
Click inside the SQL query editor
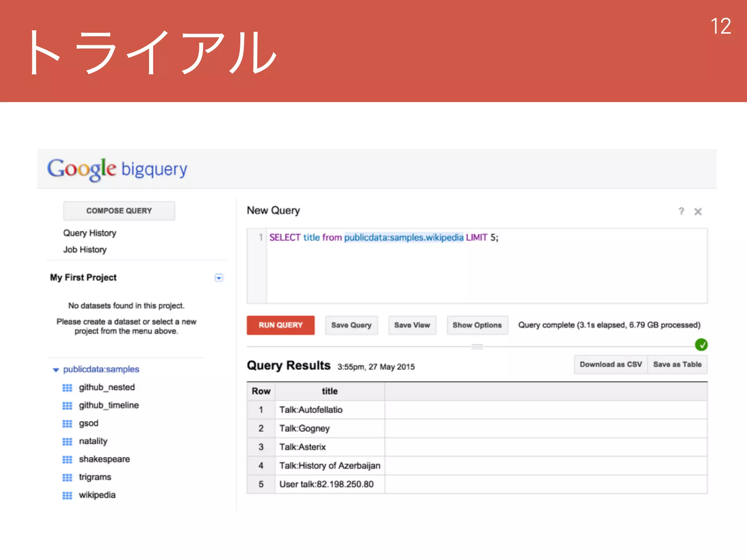click(474, 270)
